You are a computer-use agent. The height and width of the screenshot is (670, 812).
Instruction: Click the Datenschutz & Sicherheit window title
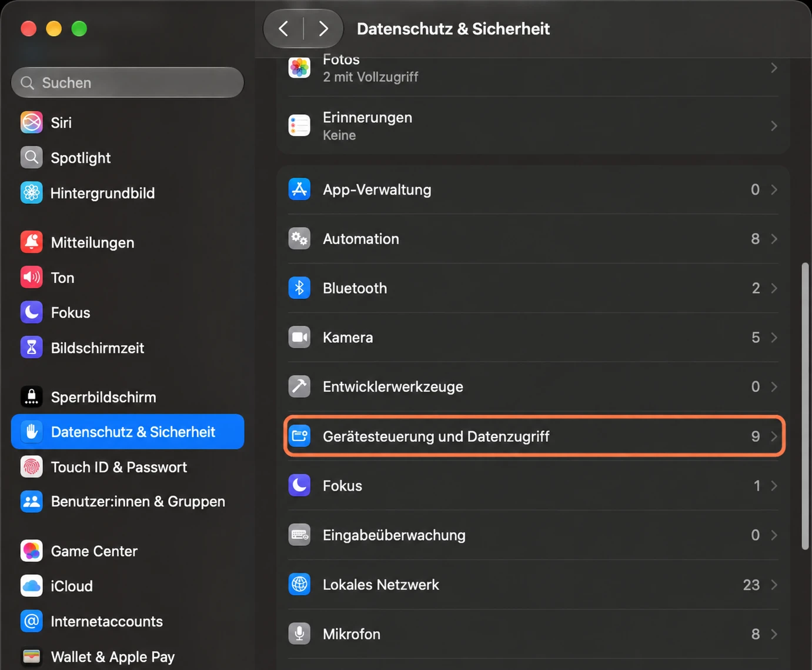[453, 28]
